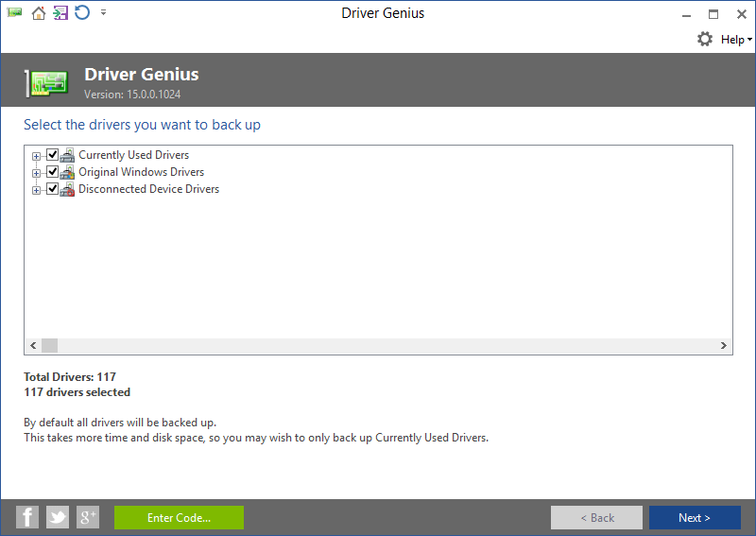756x536 pixels.
Task: Open the Twitter share icon
Action: pos(58,517)
